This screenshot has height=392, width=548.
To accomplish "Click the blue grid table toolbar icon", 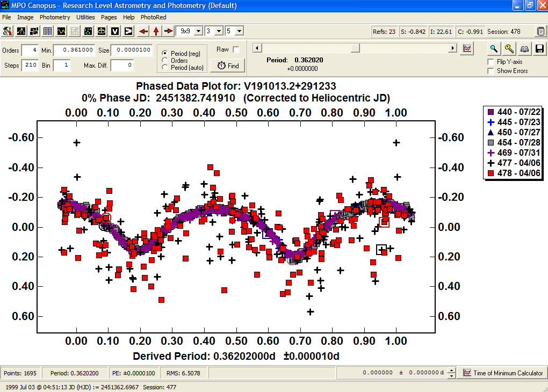I will click(47, 31).
